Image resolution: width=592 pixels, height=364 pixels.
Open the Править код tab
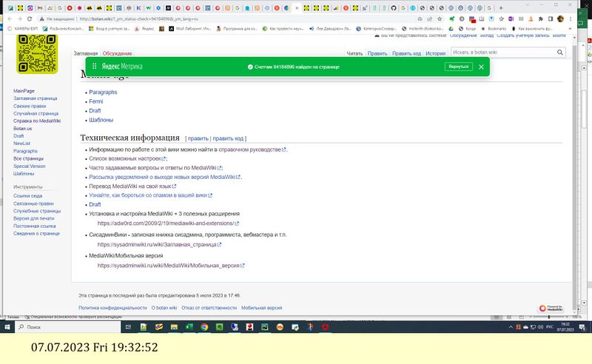coord(406,53)
